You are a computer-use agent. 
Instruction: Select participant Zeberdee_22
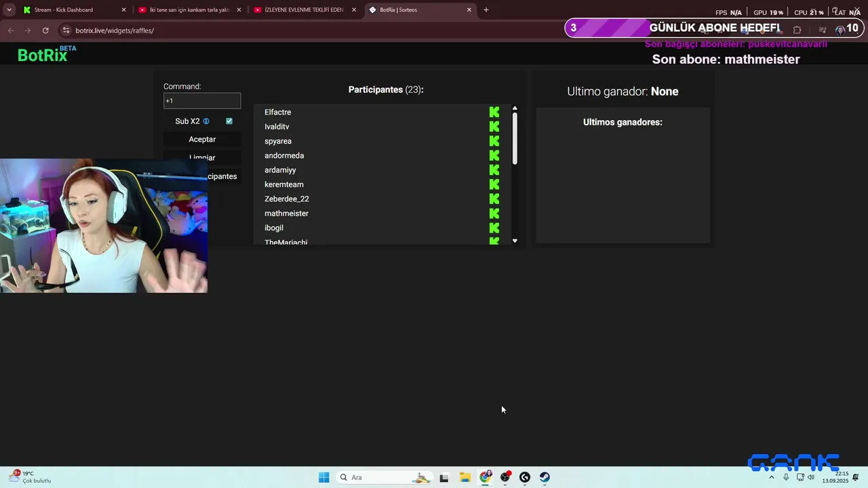point(287,199)
